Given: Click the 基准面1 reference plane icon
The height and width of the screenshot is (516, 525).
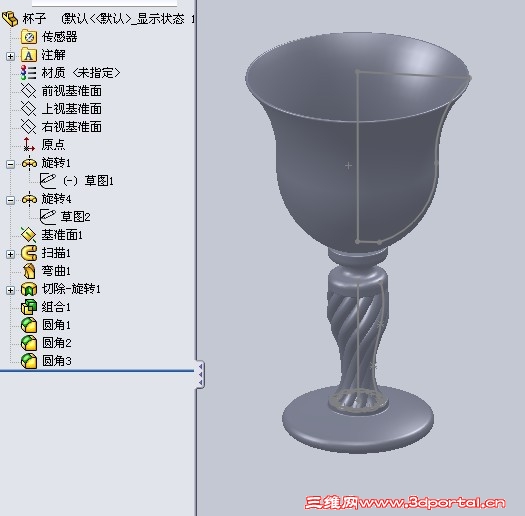Looking at the screenshot, I should [29, 235].
